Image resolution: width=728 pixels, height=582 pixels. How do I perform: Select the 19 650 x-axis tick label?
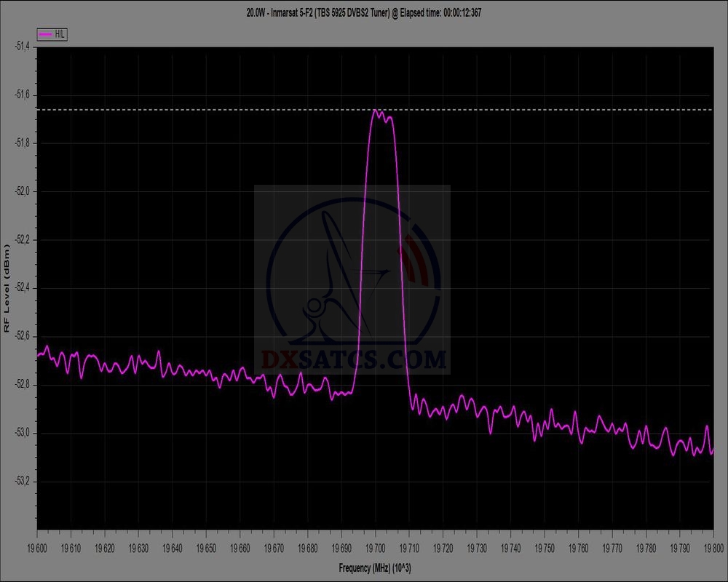click(206, 546)
